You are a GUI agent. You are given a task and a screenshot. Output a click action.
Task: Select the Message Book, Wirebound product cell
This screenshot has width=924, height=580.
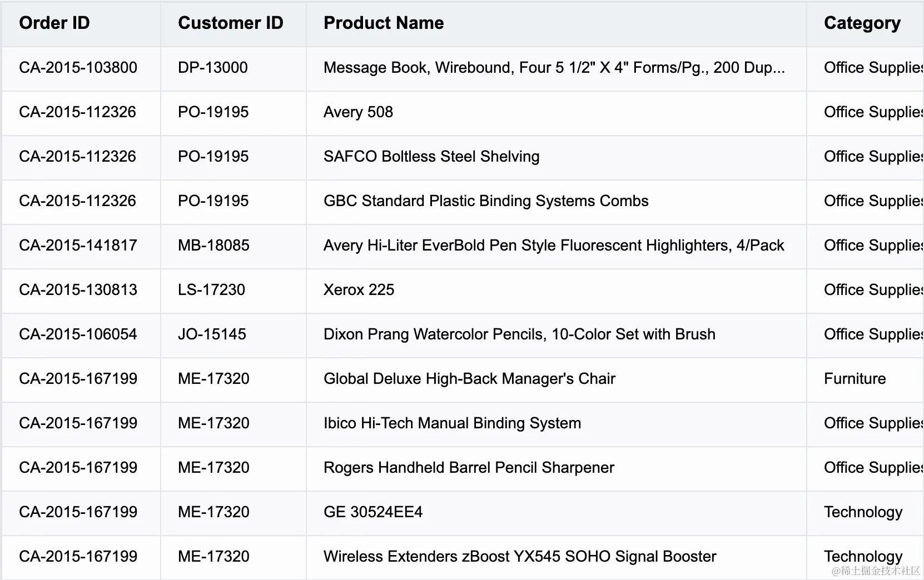(x=557, y=69)
